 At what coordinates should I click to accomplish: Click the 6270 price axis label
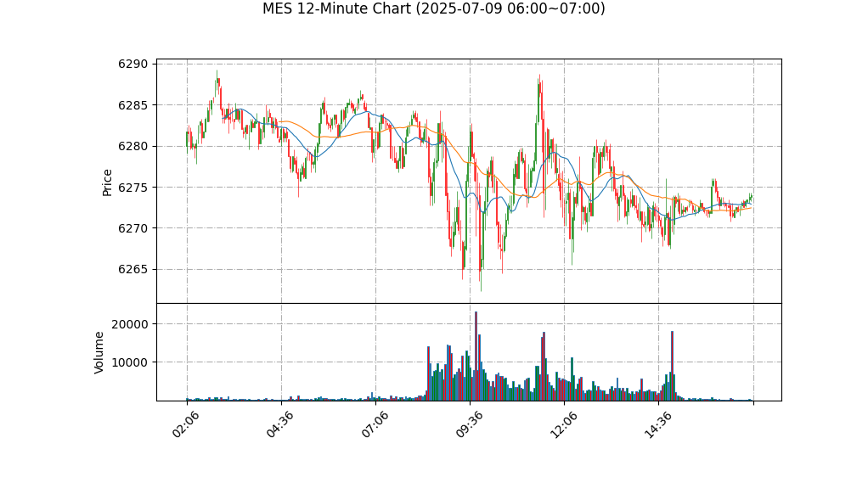[133, 228]
